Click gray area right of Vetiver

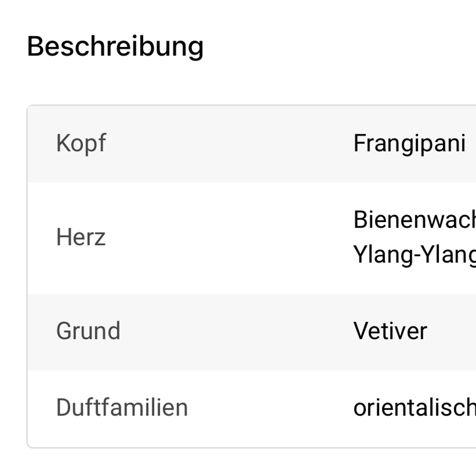point(452,331)
